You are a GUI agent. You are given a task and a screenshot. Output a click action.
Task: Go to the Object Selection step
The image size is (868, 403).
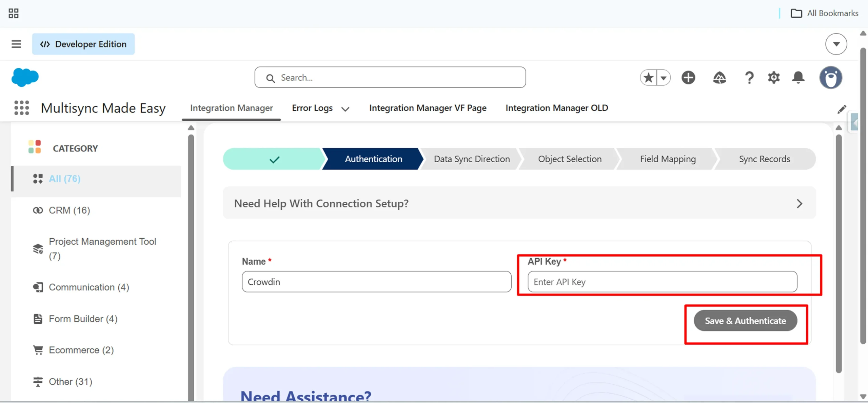(x=570, y=159)
